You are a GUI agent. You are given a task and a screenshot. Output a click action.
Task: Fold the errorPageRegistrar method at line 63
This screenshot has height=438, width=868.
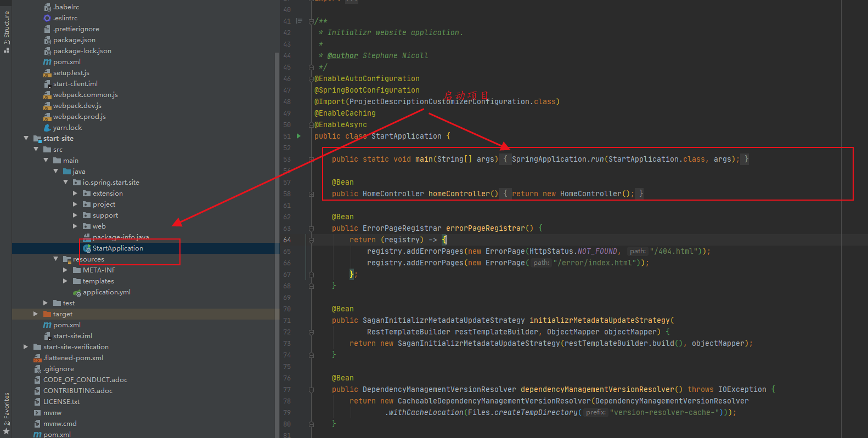click(311, 228)
